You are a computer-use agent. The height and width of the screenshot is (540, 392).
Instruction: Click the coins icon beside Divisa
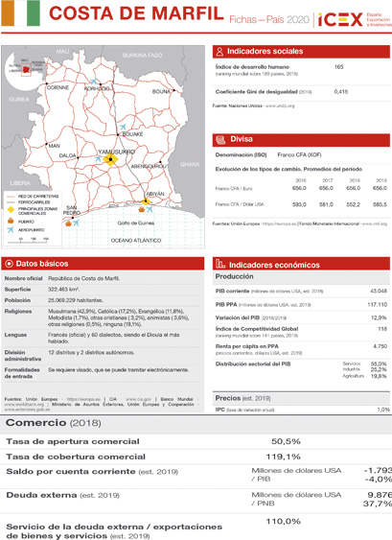[x=220, y=140]
